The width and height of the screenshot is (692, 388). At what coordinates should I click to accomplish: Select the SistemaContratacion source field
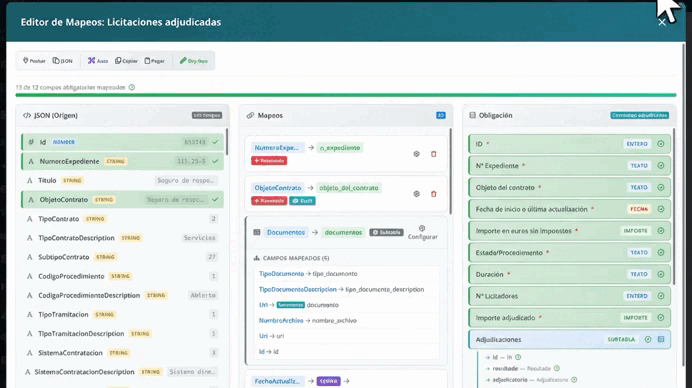coord(122,353)
